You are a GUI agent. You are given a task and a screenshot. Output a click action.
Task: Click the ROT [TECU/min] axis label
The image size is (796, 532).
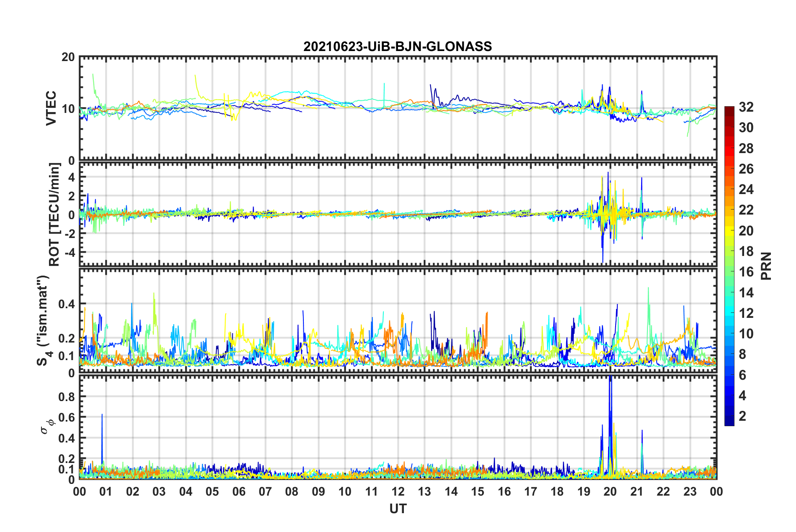(x=54, y=214)
